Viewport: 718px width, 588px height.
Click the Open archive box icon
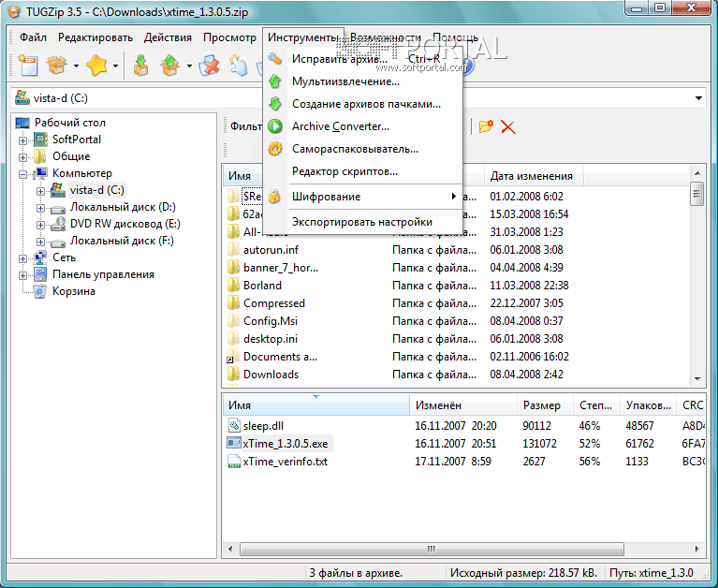pos(57,66)
